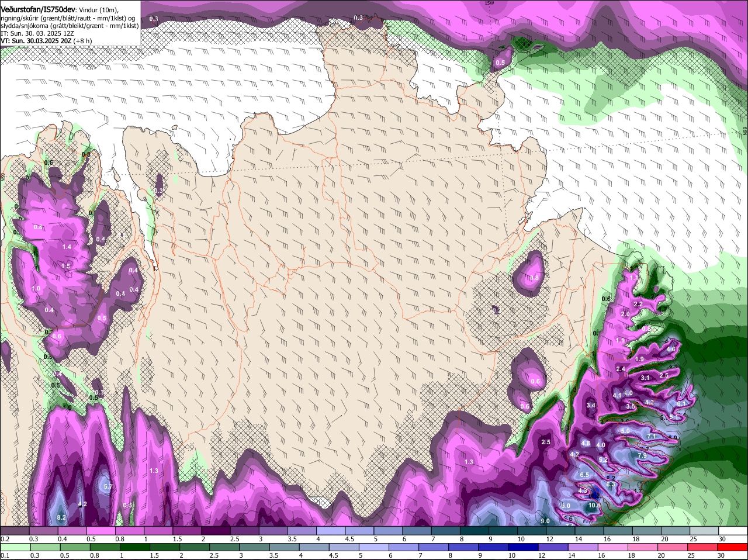Click the 1.9 precipitation value on map

[639, 359]
